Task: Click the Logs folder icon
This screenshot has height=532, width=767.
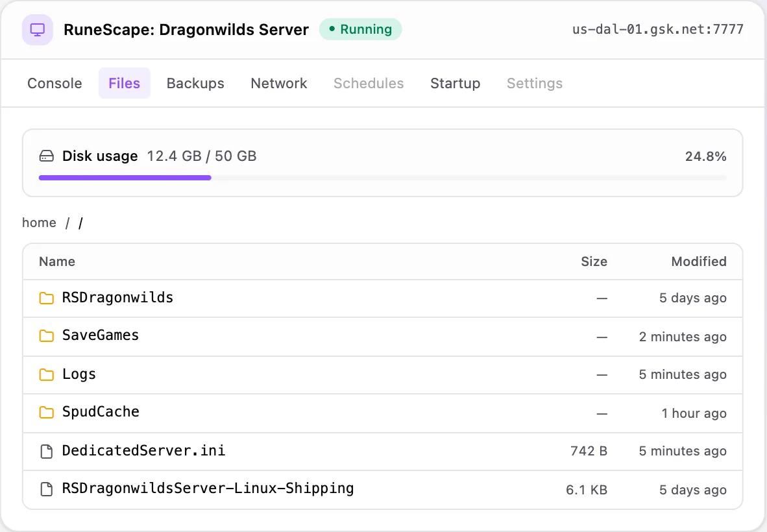Action: (47, 374)
